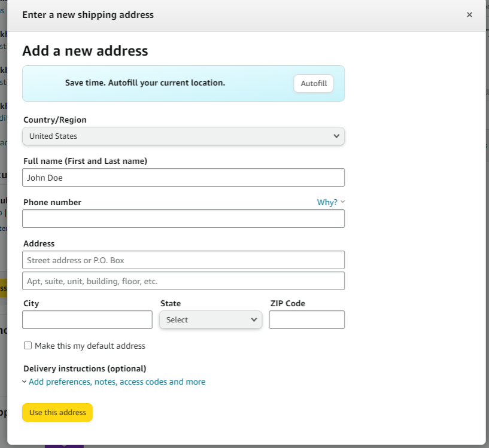
Task: Open the Country/Region dropdown
Action: 183,136
